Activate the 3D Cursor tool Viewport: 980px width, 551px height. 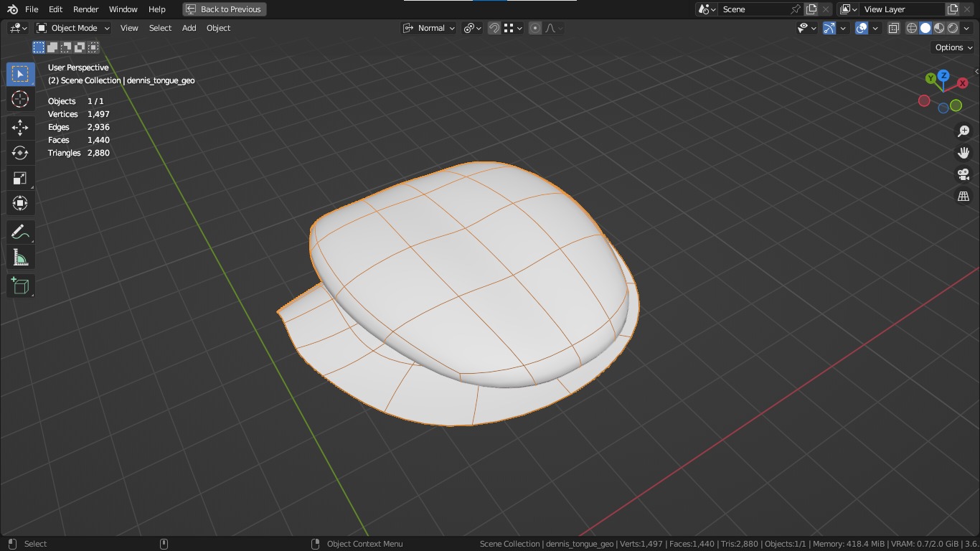20,99
